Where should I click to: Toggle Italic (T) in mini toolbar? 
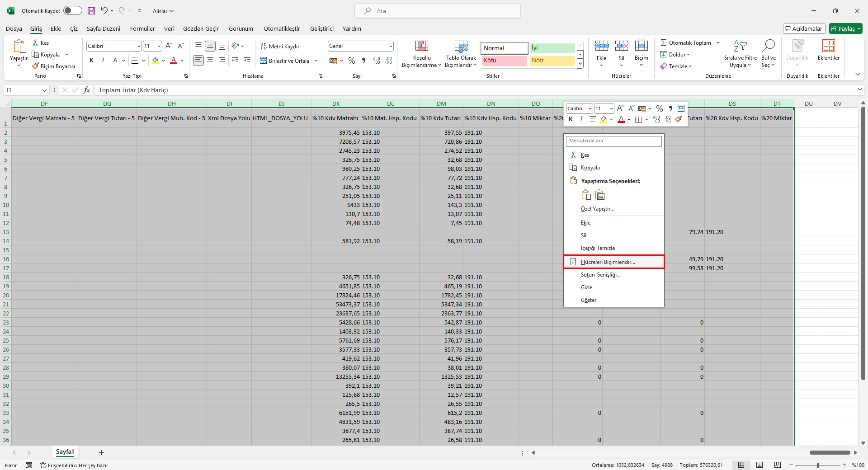[581, 119]
